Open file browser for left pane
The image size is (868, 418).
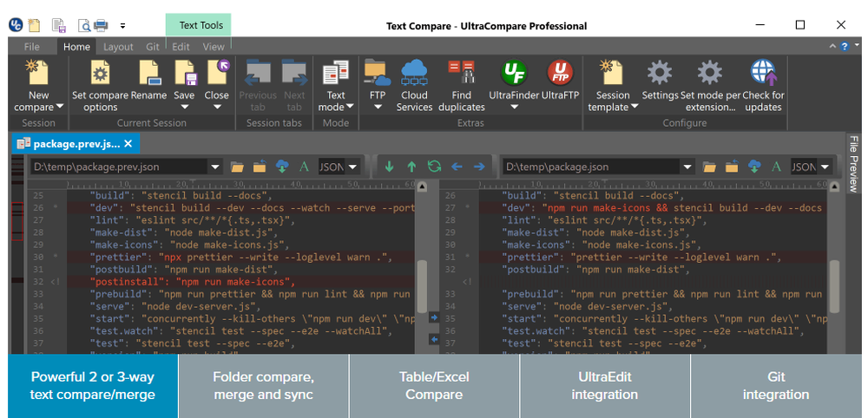238,167
